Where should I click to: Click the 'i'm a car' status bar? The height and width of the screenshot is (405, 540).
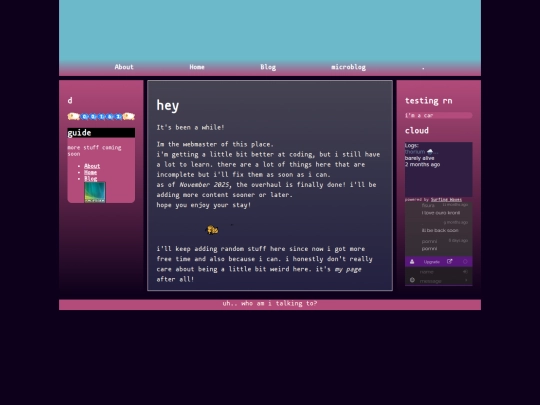(x=438, y=115)
